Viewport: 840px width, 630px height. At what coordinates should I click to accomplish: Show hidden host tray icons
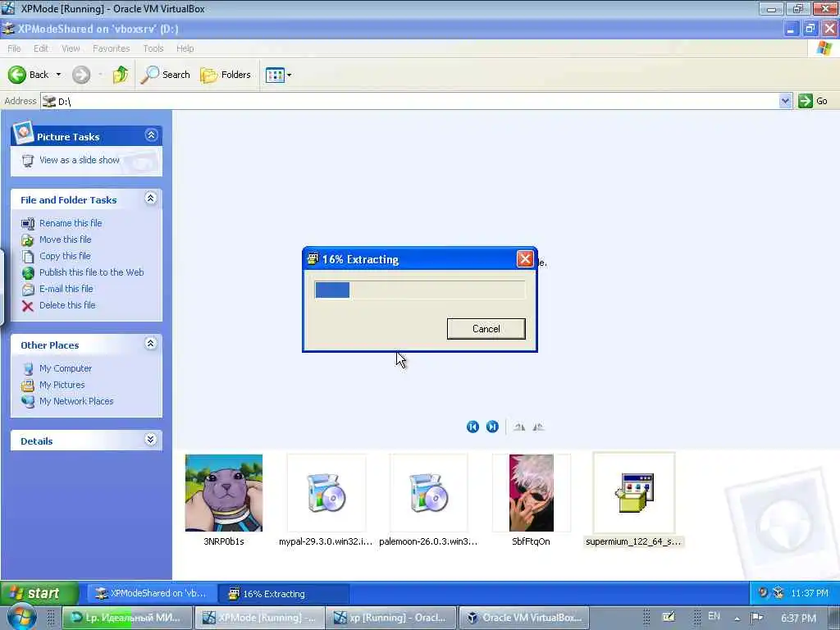tap(737, 619)
